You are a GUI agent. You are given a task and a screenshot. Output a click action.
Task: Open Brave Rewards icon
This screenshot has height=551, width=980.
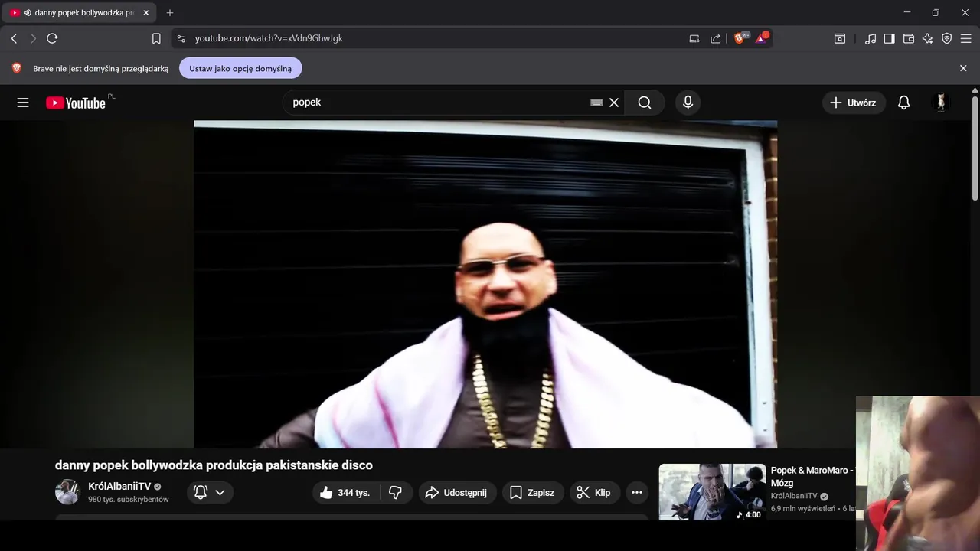762,37
